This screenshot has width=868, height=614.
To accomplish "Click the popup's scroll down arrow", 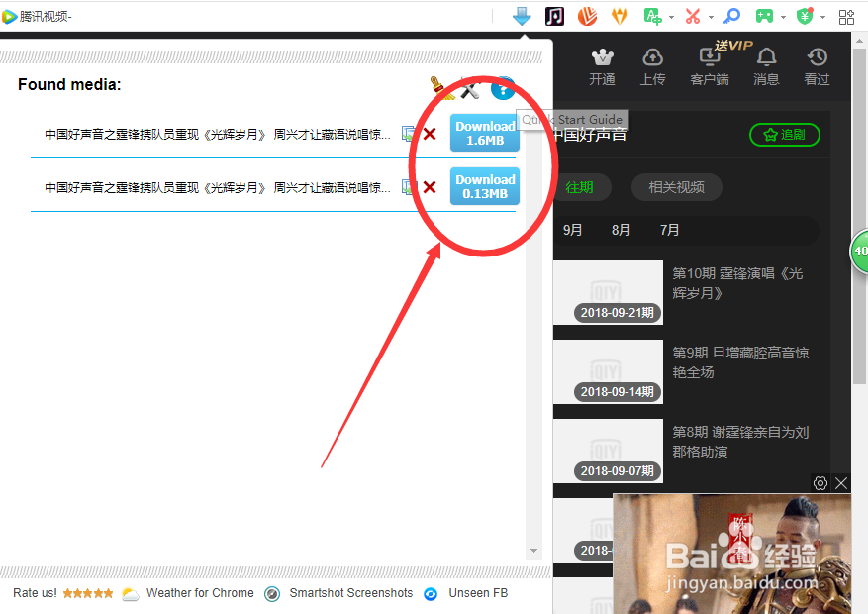I will point(533,551).
